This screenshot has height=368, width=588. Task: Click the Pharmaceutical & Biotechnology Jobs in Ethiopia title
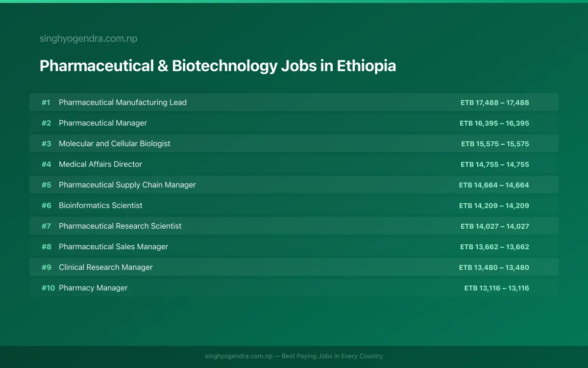coord(218,66)
